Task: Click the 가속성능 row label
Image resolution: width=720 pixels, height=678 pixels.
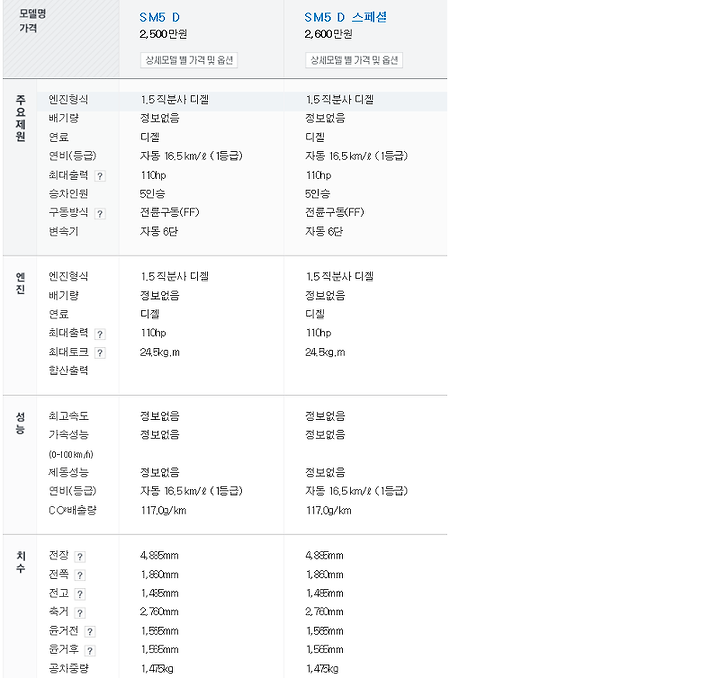Action: pyautogui.click(x=68, y=435)
